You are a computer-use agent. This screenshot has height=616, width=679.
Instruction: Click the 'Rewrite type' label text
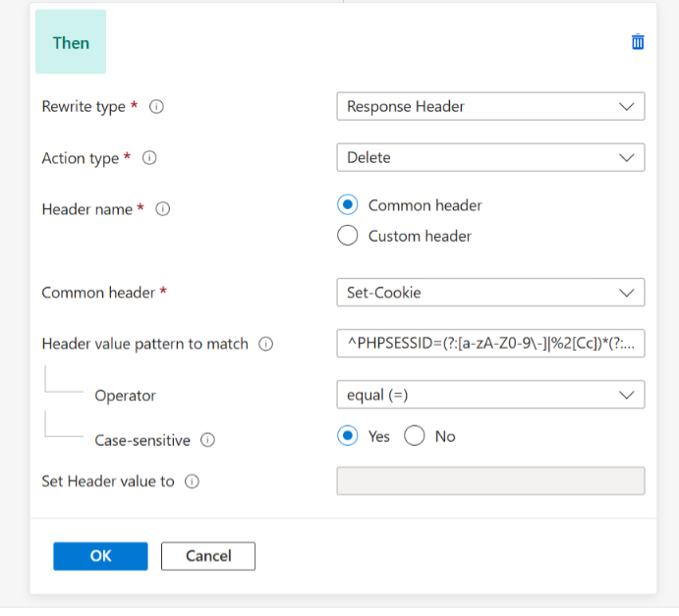(84, 106)
